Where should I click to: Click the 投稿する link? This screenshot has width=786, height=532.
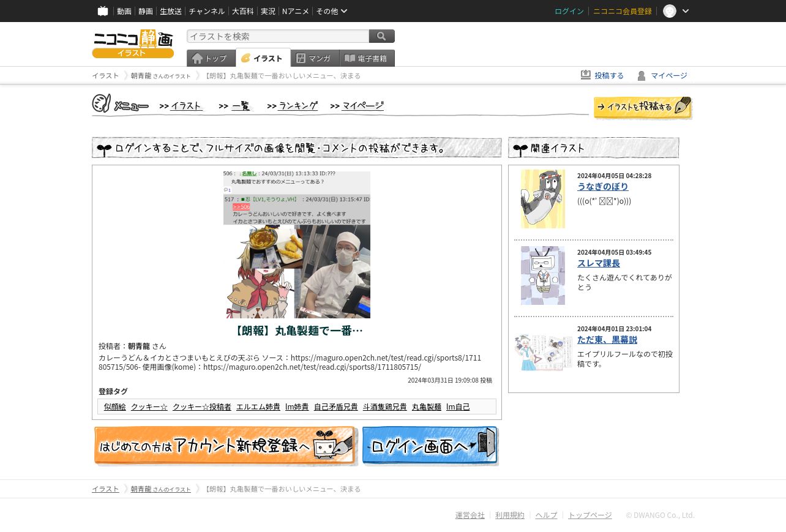(609, 75)
